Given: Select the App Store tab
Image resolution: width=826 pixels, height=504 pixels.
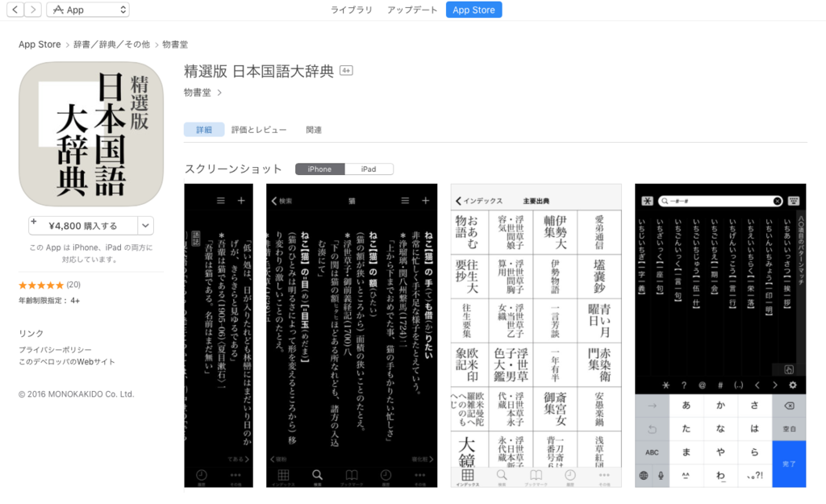Looking at the screenshot, I should [x=473, y=10].
